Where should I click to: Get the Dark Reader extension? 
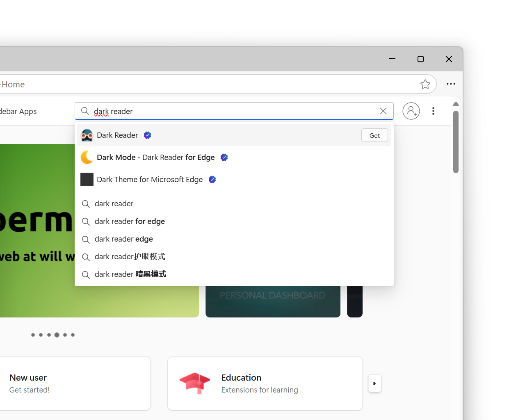click(374, 135)
